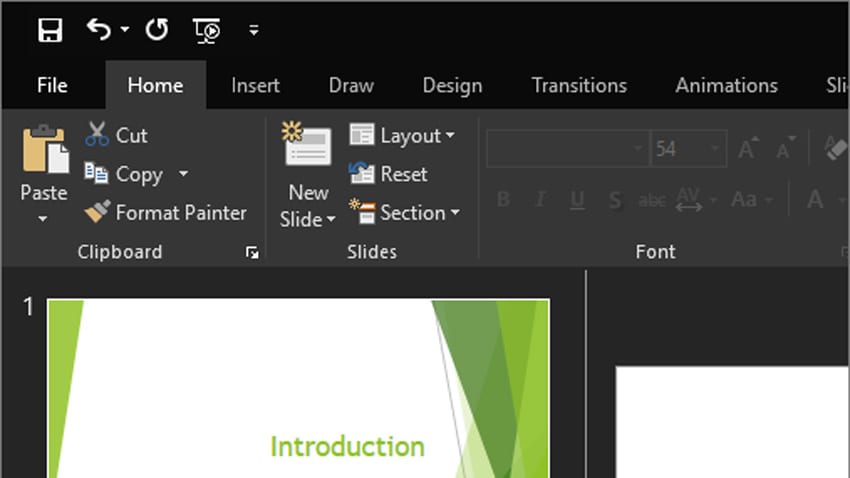Image resolution: width=850 pixels, height=478 pixels.
Task: Open the Transitions tab
Action: (x=579, y=86)
